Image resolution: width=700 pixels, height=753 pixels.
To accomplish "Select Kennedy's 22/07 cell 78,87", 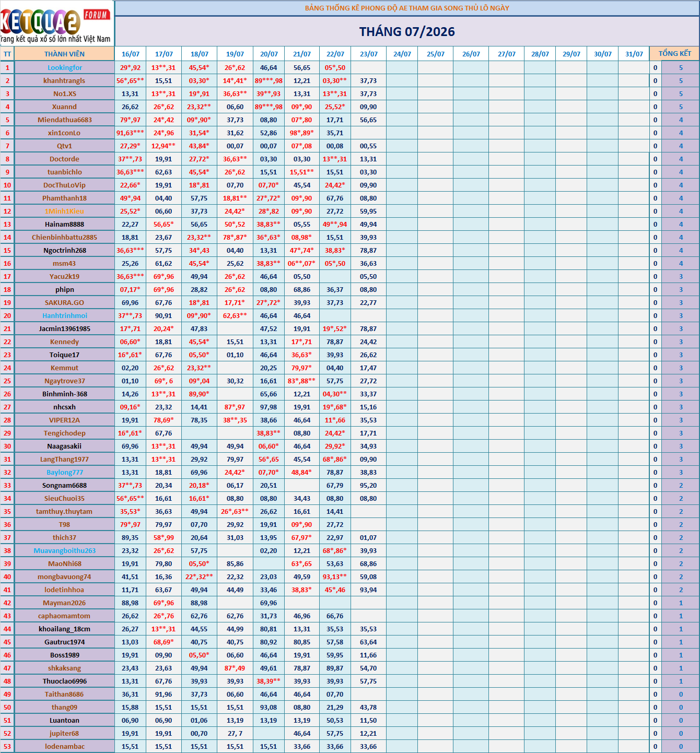I will [x=335, y=342].
